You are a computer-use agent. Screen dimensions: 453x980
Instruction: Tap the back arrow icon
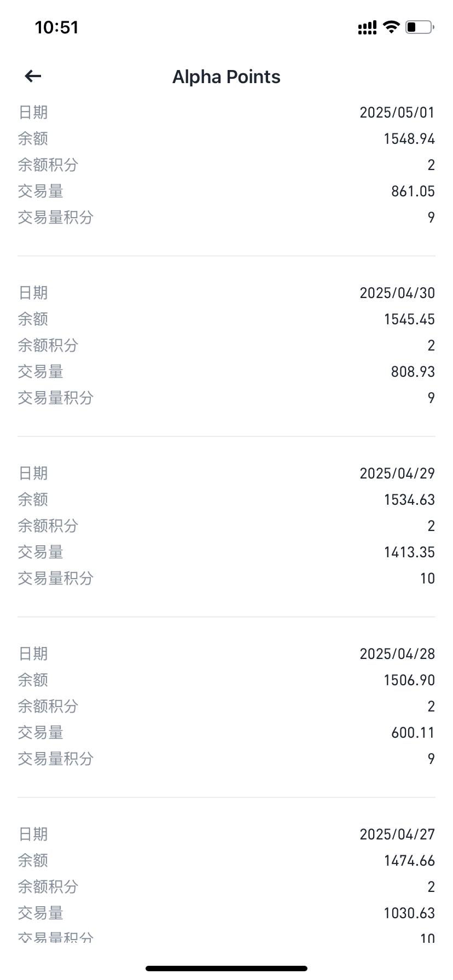pos(33,77)
